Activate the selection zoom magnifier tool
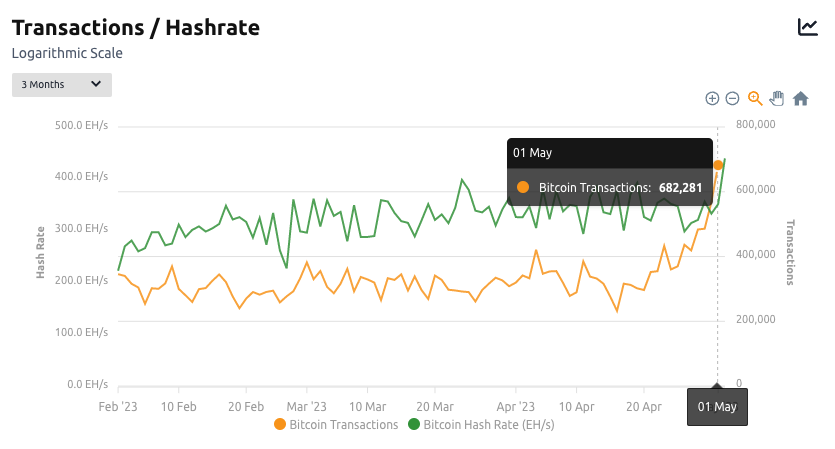 pyautogui.click(x=755, y=98)
